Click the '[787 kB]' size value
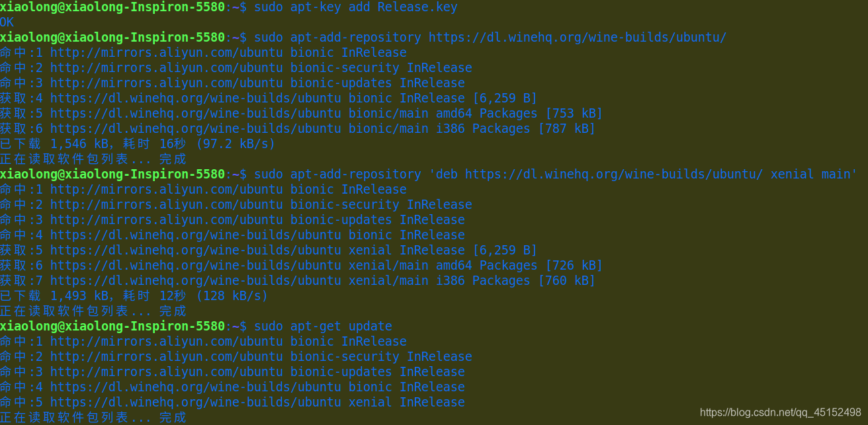 pyautogui.click(x=566, y=129)
